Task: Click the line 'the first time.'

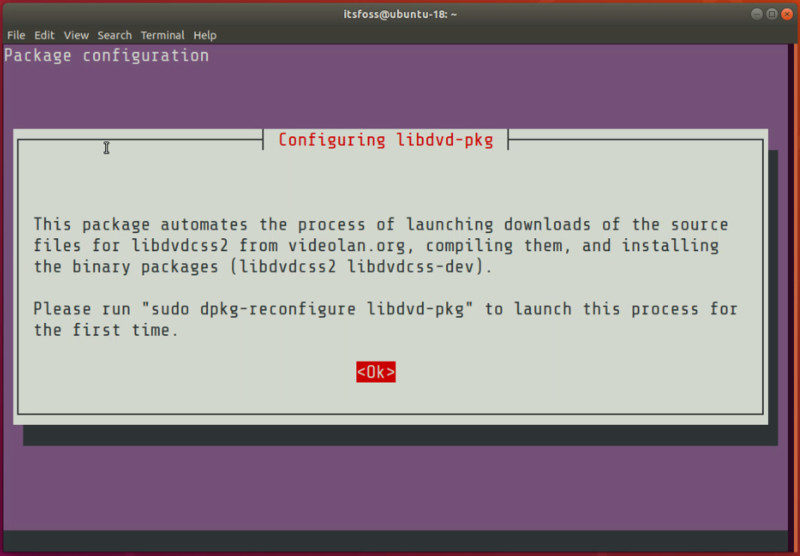Action: (106, 330)
